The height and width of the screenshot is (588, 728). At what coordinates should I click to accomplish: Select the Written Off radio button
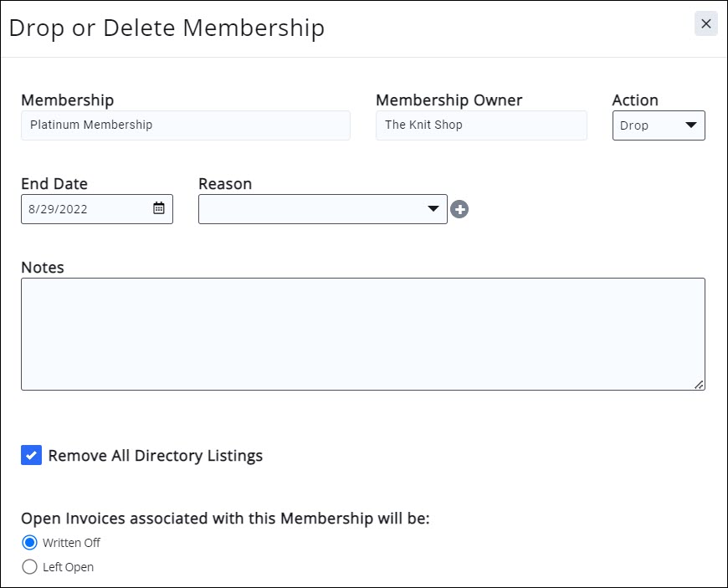30,543
